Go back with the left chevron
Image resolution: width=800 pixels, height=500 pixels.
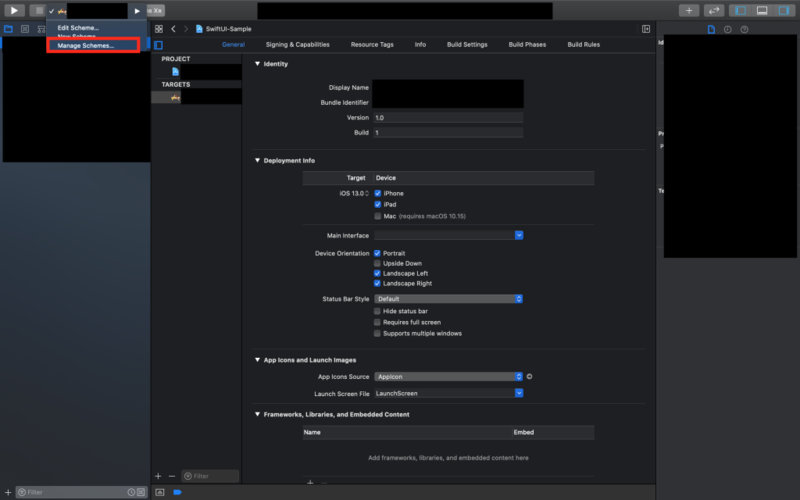point(173,29)
